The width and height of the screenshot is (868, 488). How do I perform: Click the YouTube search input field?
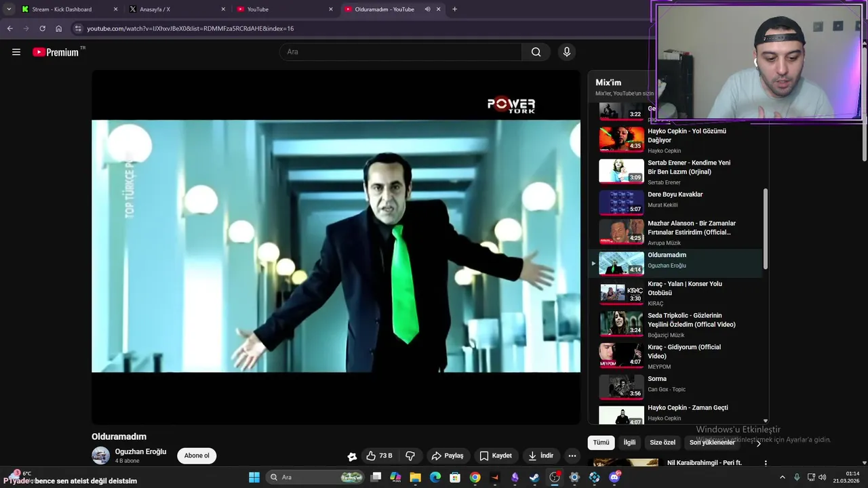[400, 52]
